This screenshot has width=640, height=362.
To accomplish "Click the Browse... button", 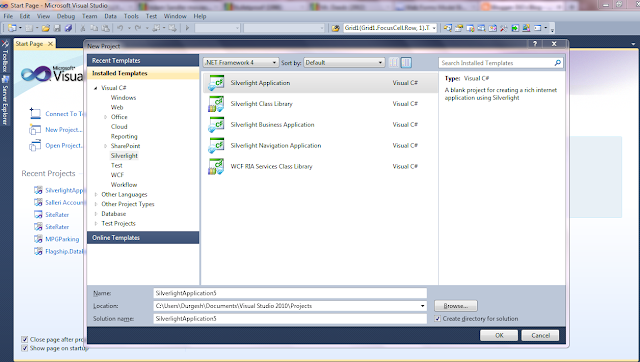I will (x=456, y=306).
